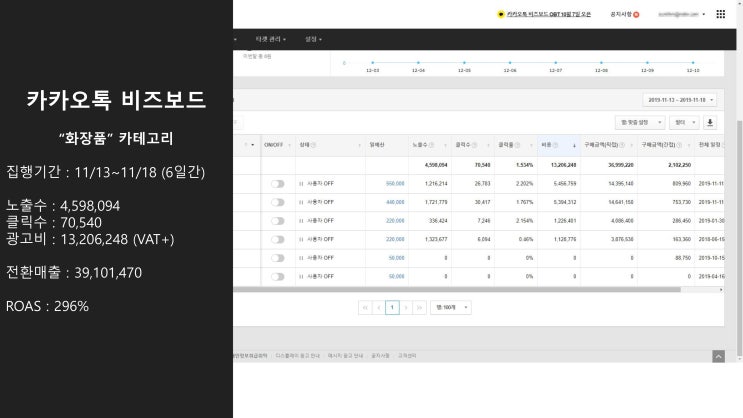
Task: Go to last page arrow
Action: pos(419,308)
